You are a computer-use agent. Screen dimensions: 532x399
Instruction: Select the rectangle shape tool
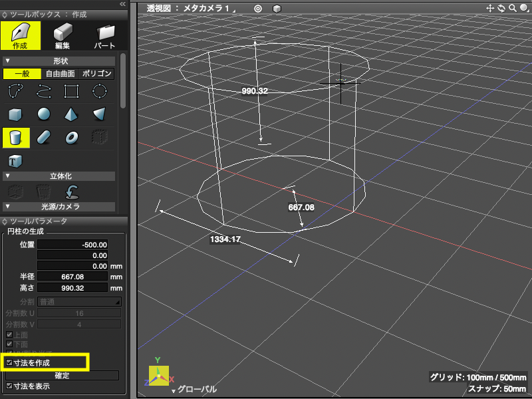click(x=72, y=91)
